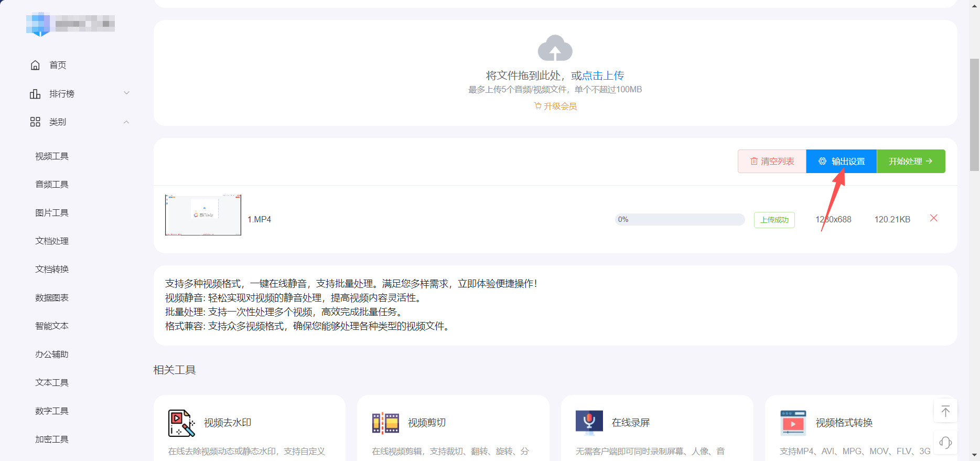The width and height of the screenshot is (980, 461).
Task: Select 智能文本 category
Action: 52,326
